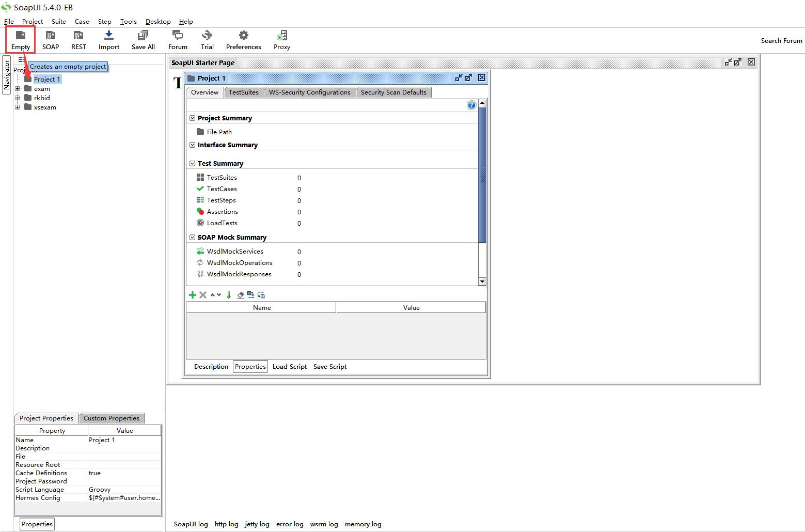Image resolution: width=805 pixels, height=532 pixels.
Task: Click the Save All toolbar icon
Action: click(143, 39)
